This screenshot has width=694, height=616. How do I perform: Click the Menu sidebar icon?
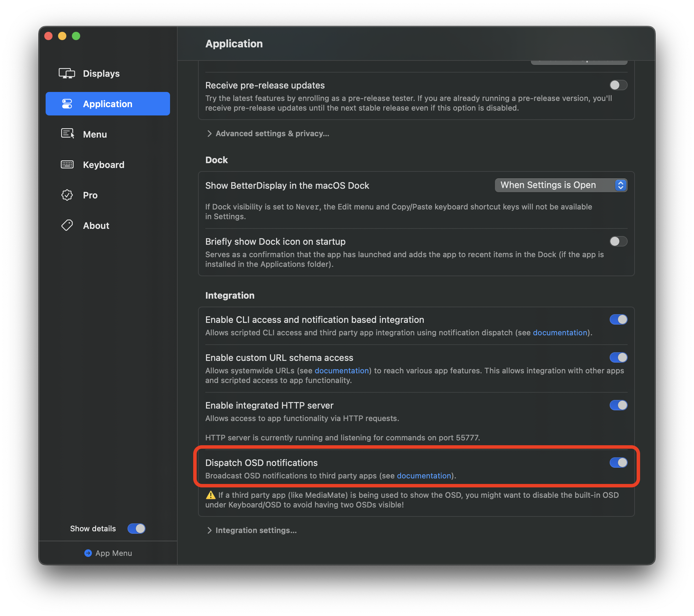point(67,134)
